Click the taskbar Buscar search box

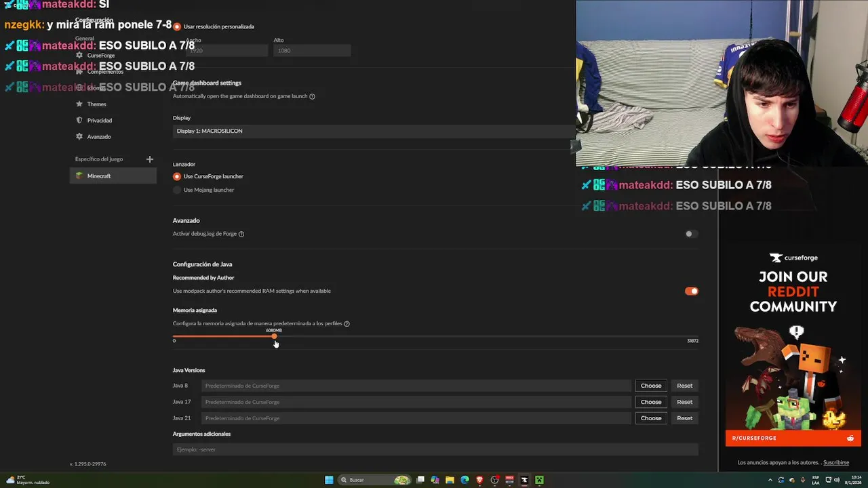[x=375, y=480]
